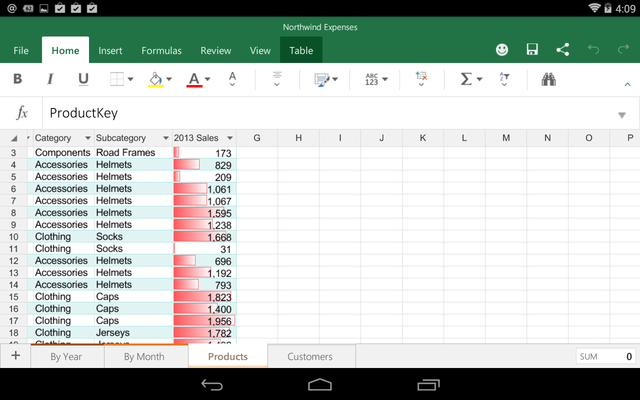Switch to the Insert tab
This screenshot has height=400, width=640.
pyautogui.click(x=110, y=51)
